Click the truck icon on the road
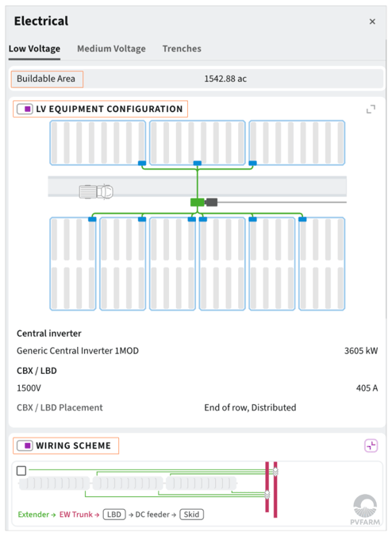The image size is (392, 536). [x=96, y=191]
